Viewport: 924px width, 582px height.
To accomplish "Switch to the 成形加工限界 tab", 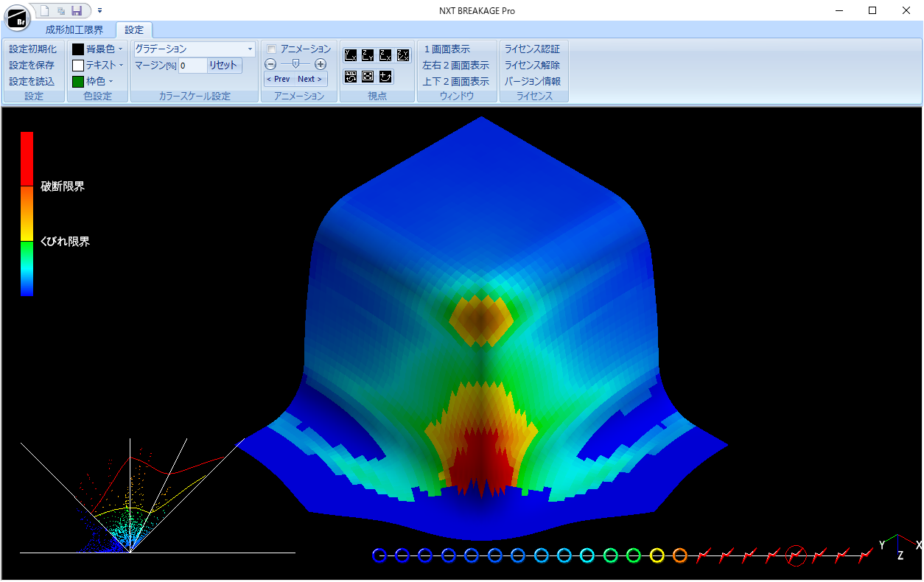I will tap(74, 30).
